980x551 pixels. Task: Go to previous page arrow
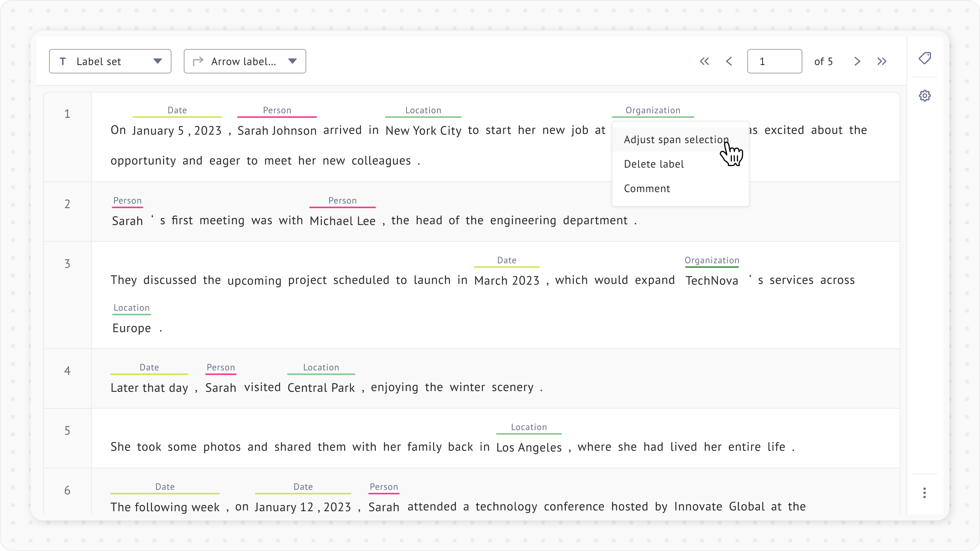(x=729, y=61)
